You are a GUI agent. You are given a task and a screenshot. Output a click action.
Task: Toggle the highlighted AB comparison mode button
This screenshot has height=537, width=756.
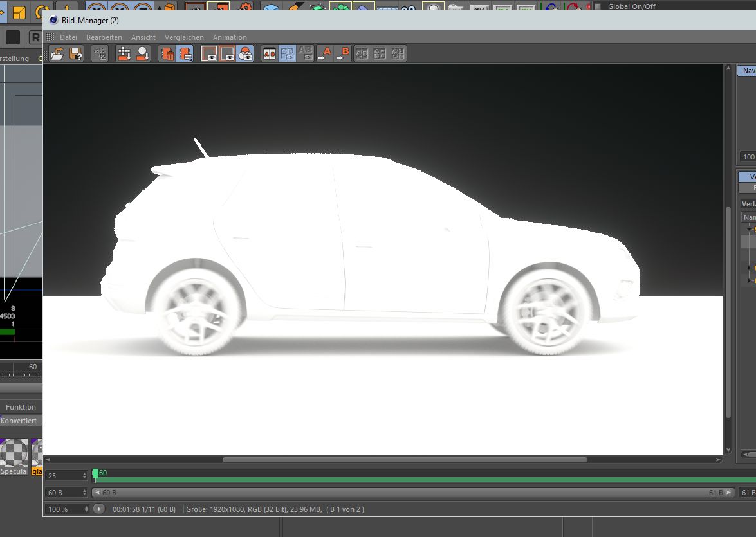[287, 54]
